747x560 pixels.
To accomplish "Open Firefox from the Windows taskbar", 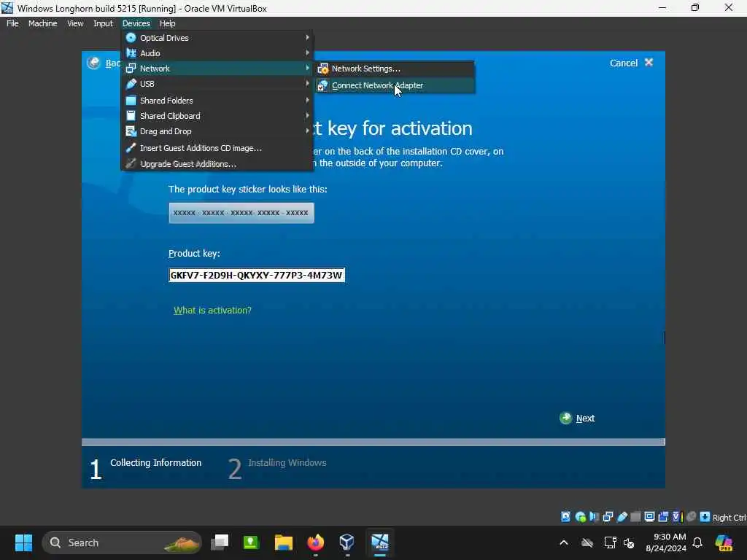I will click(315, 542).
